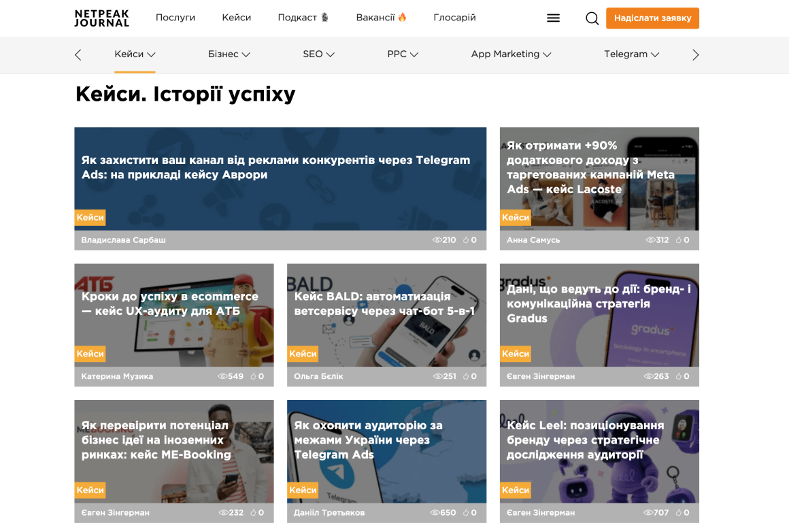Click the microphone icon next to Подкаст
789x532 pixels.
324,17
